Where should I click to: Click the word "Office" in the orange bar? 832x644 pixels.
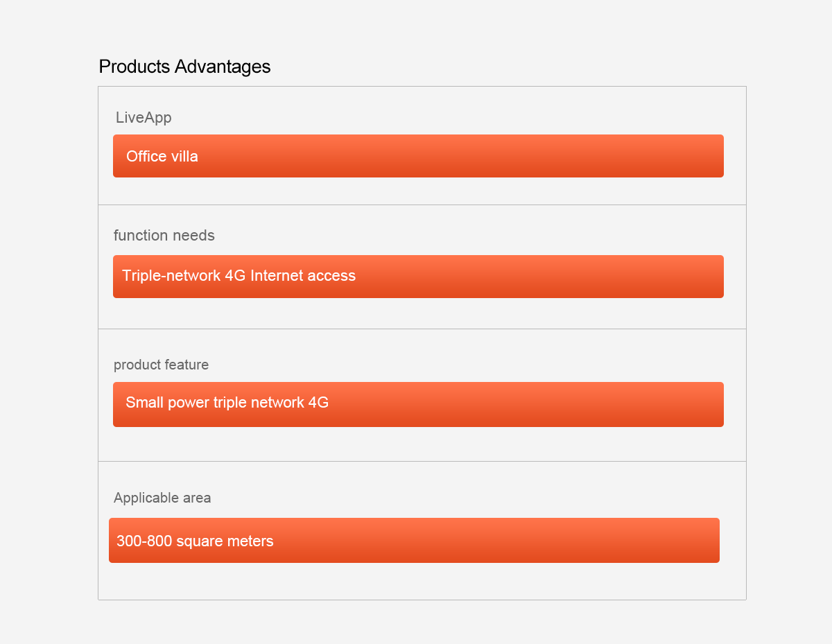[146, 157]
